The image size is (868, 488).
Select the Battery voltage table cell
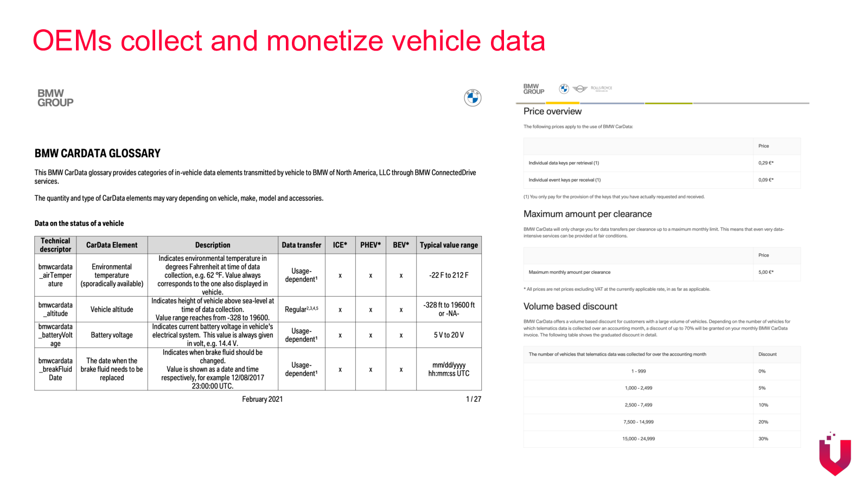click(112, 335)
